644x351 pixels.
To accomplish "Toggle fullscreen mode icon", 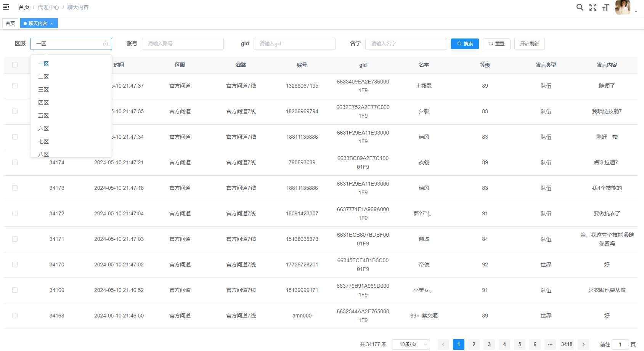I will [x=593, y=7].
